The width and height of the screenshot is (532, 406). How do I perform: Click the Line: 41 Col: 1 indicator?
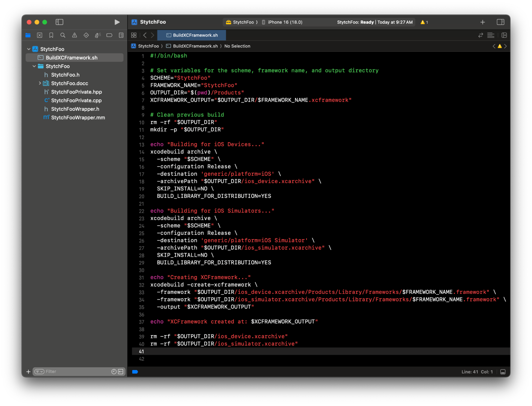[x=477, y=372]
